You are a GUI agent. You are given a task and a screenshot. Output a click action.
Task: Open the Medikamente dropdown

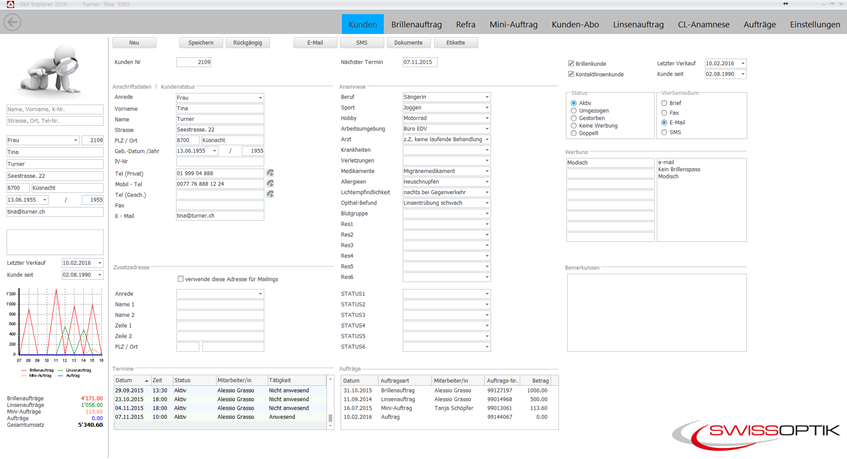(x=446, y=171)
